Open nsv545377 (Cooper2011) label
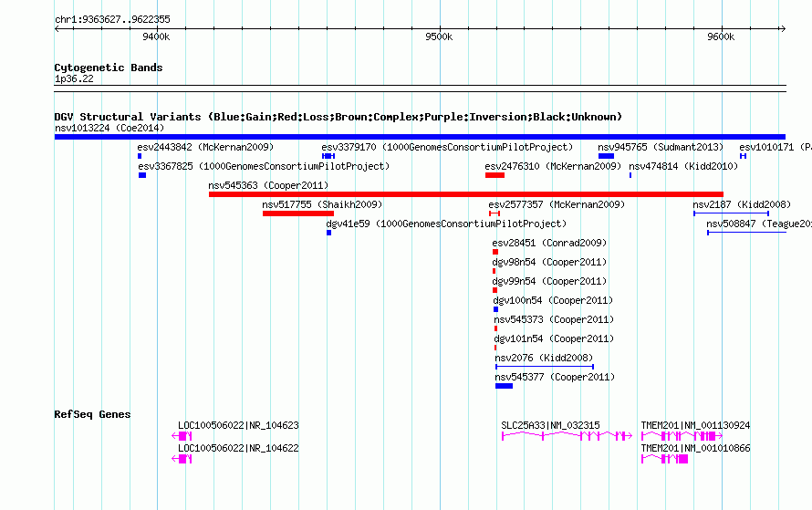This screenshot has width=812, height=510. pyautogui.click(x=555, y=377)
